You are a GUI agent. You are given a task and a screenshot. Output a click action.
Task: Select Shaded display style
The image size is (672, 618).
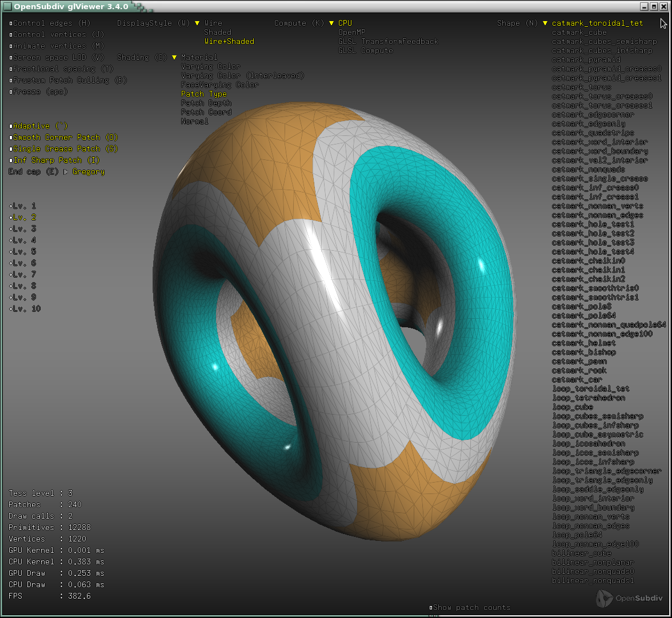point(218,33)
